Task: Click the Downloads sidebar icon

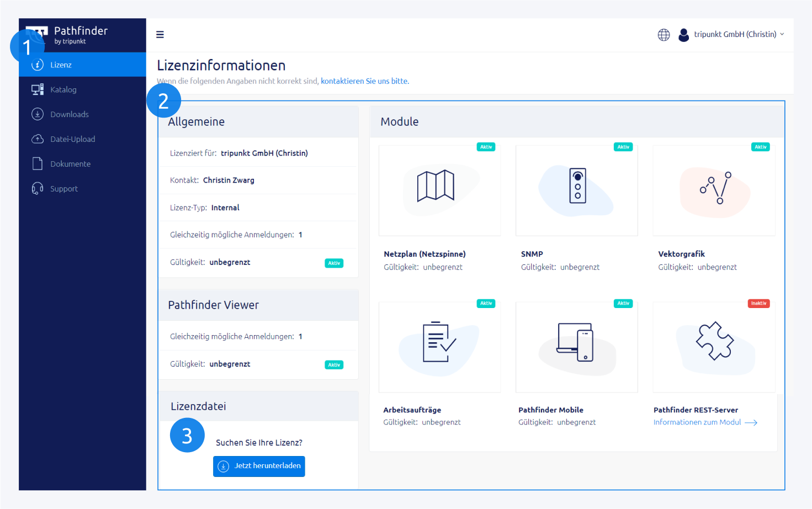Action: pyautogui.click(x=38, y=114)
